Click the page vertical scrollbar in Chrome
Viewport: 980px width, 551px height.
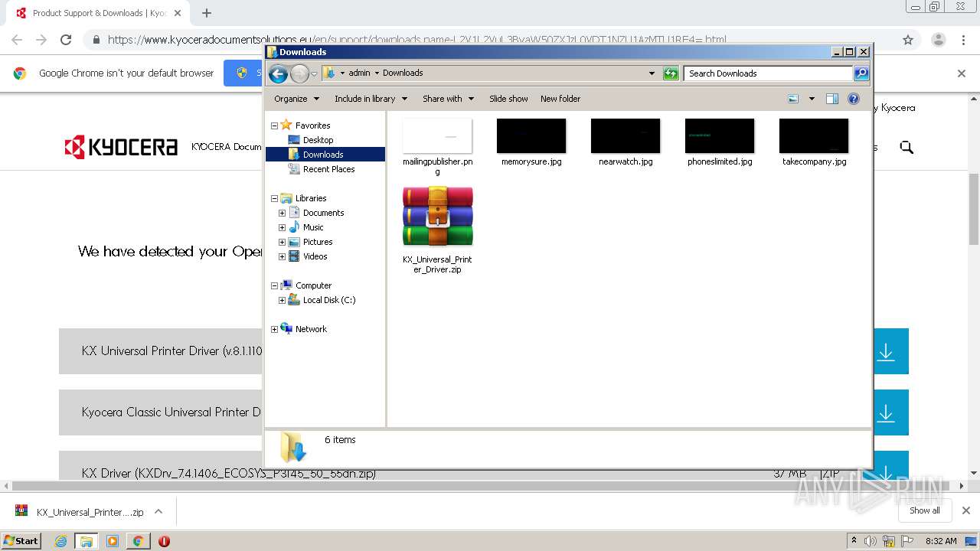[x=973, y=209]
